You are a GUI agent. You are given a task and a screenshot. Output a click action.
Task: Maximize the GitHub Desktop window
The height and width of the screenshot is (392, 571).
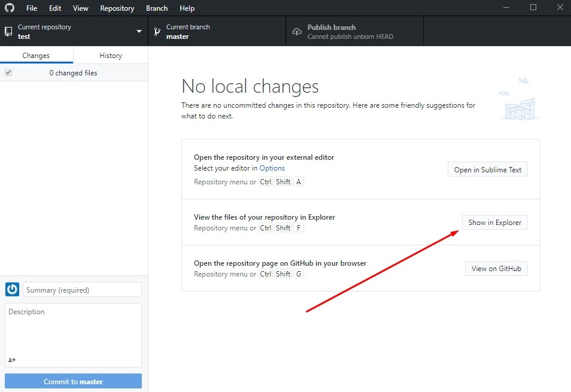coord(533,7)
